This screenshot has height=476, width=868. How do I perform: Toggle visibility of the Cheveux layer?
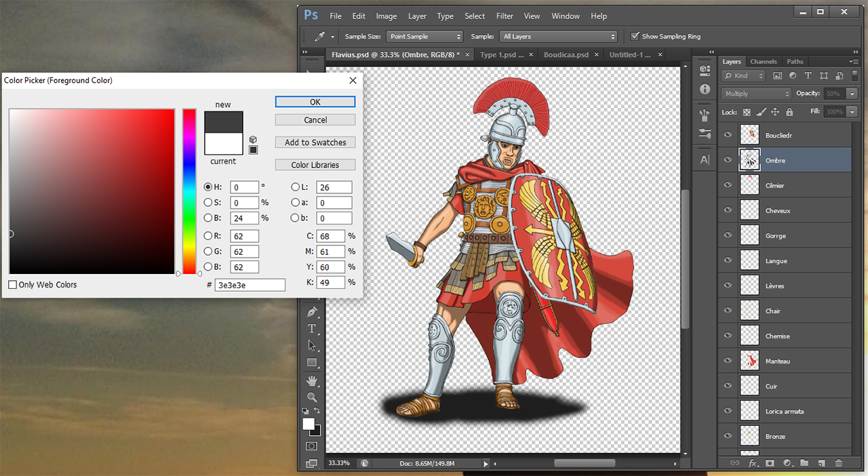tap(728, 210)
